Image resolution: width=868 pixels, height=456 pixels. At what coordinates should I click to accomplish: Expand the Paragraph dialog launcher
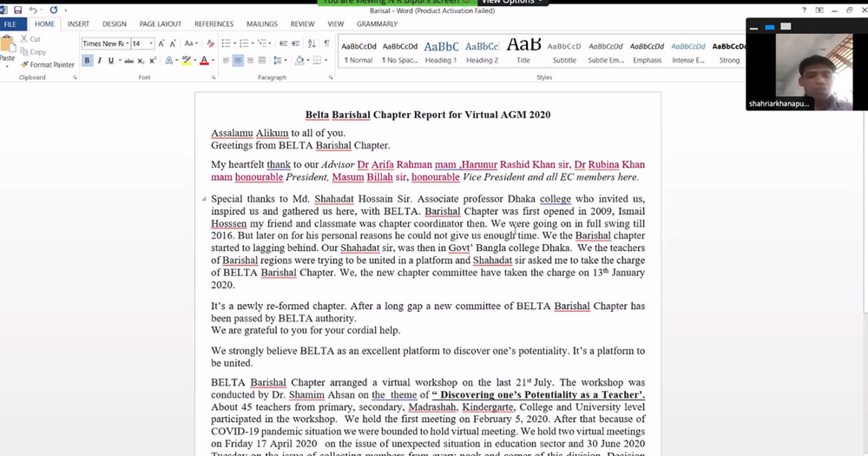(x=331, y=78)
